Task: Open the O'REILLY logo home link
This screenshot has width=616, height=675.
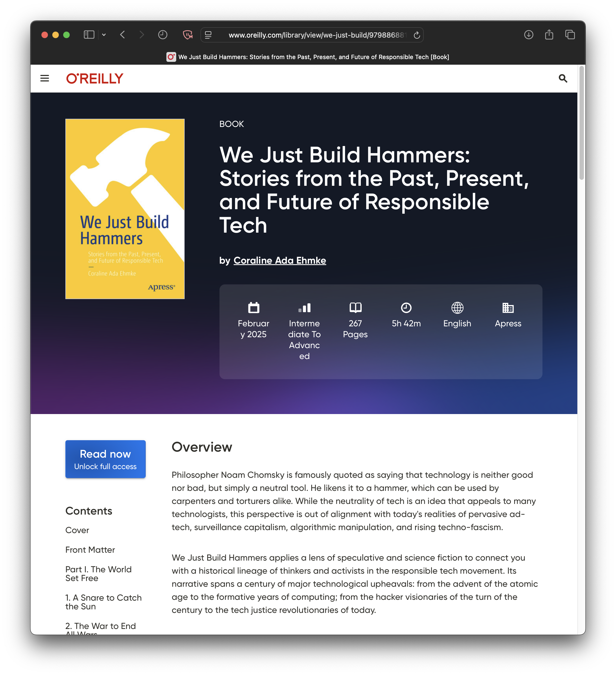Action: 95,78
